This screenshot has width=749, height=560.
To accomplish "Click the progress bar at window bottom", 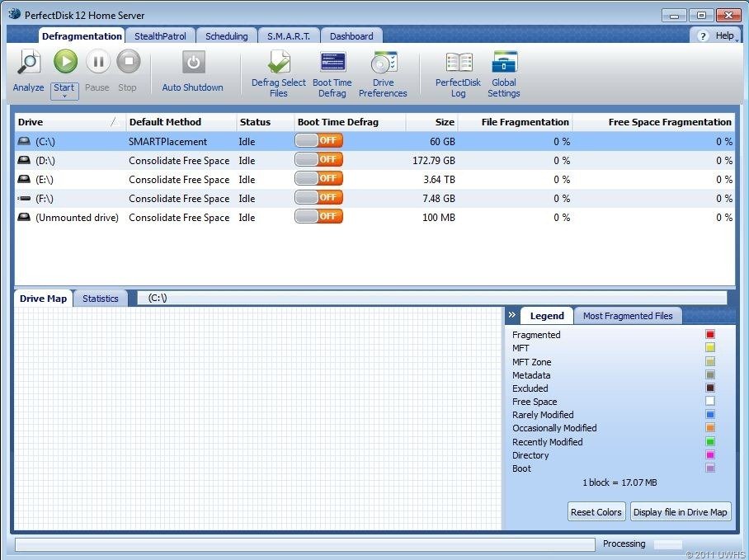I will [x=305, y=544].
